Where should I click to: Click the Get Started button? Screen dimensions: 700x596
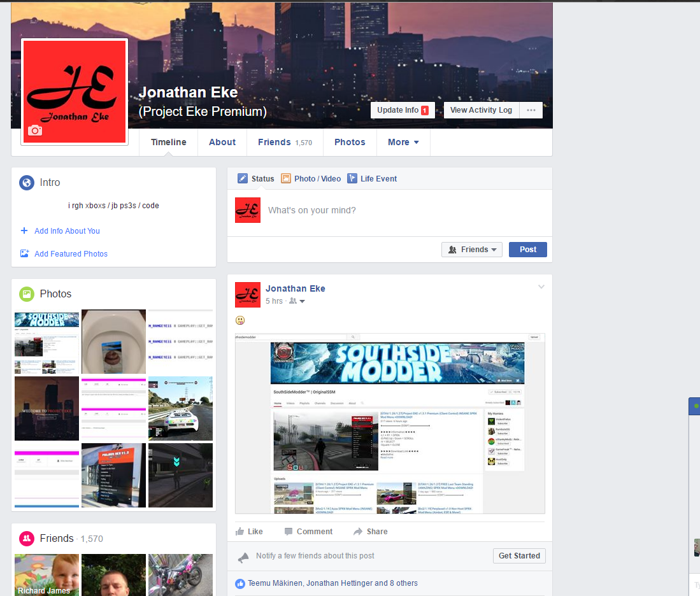[519, 556]
